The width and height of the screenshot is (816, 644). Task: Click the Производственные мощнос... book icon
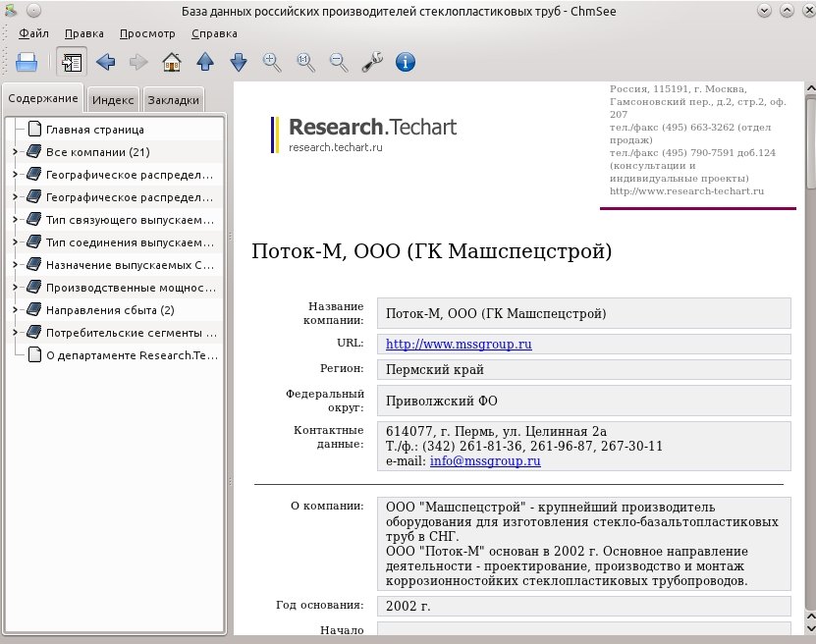33,287
